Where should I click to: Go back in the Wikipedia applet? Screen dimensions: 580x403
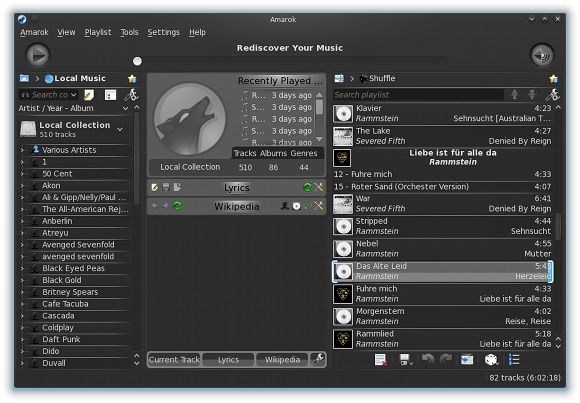tap(155, 206)
